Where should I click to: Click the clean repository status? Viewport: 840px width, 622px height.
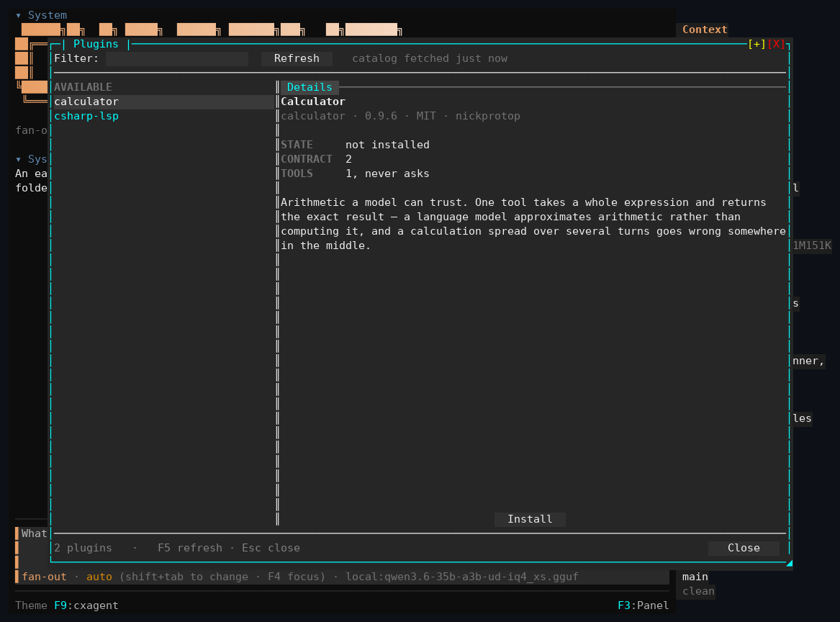tap(698, 592)
